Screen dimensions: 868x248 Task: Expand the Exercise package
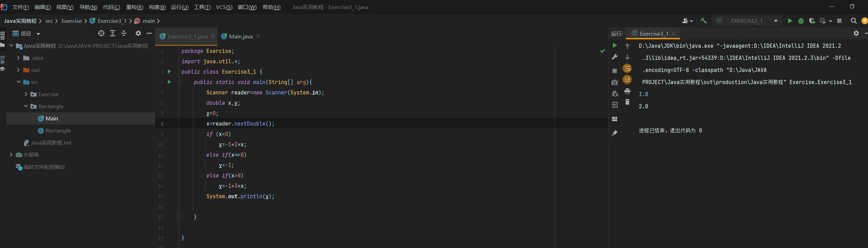click(x=26, y=94)
